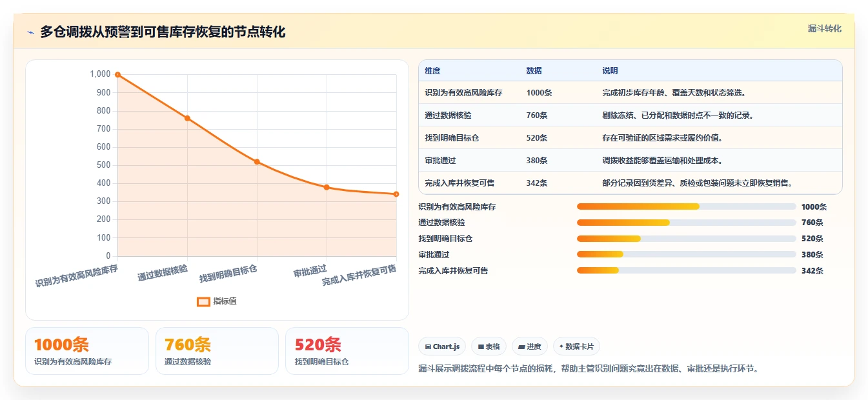Image resolution: width=868 pixels, height=400 pixels.
Task: Select the 数据卡片 tag chip
Action: tap(576, 346)
